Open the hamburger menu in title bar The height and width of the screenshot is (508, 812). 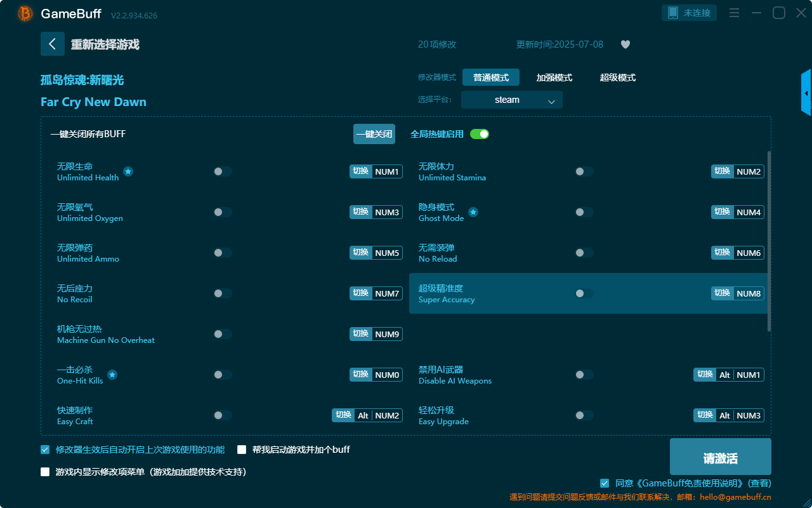[x=734, y=13]
